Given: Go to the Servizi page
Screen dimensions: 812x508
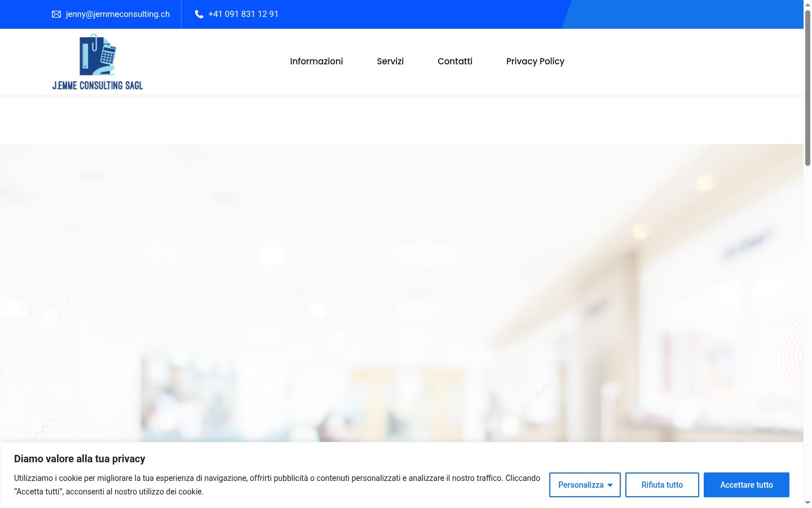Looking at the screenshot, I should click(x=390, y=61).
